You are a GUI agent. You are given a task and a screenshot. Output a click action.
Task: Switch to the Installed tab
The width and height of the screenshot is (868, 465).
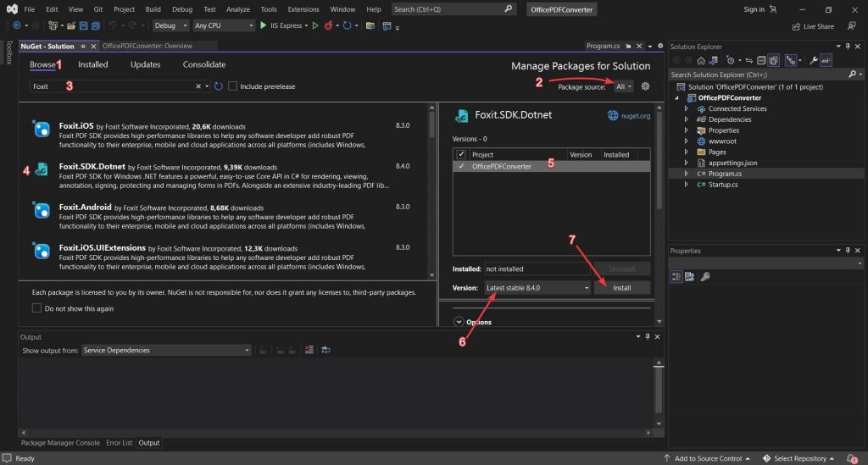point(93,64)
